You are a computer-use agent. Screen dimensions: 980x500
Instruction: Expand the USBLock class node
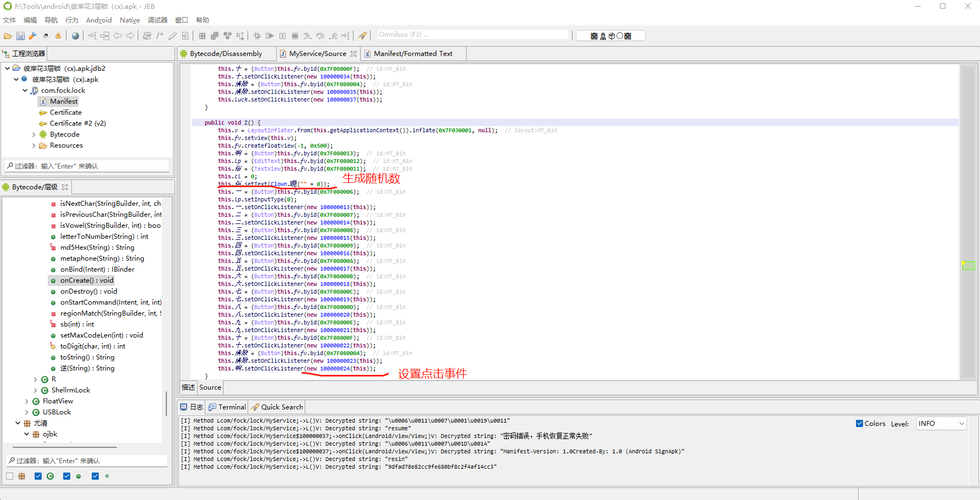tap(27, 412)
